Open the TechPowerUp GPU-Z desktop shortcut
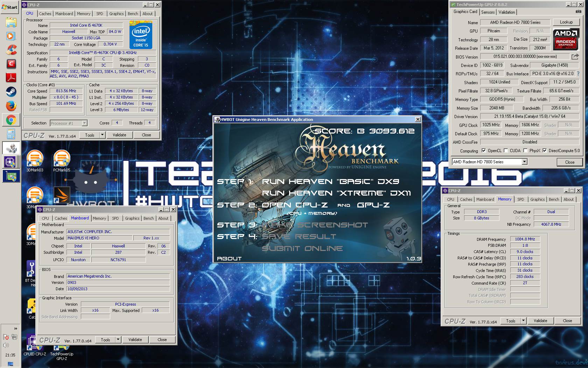 tap(62, 352)
